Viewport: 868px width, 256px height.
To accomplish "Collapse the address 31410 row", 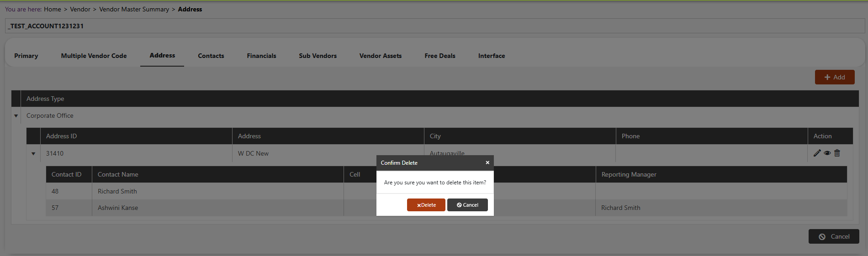I will (x=33, y=154).
